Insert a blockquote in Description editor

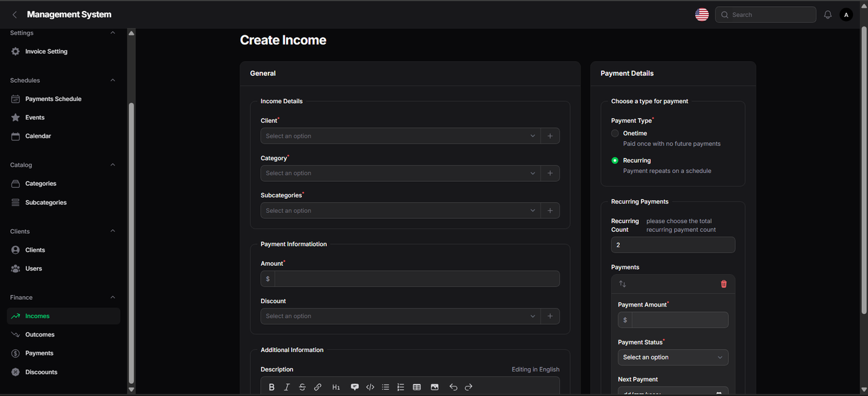355,387
